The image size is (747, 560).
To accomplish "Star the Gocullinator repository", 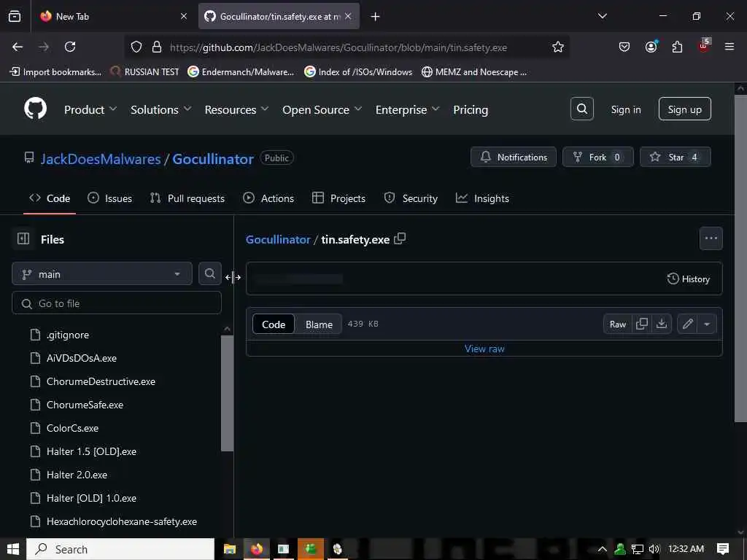I will [x=675, y=157].
